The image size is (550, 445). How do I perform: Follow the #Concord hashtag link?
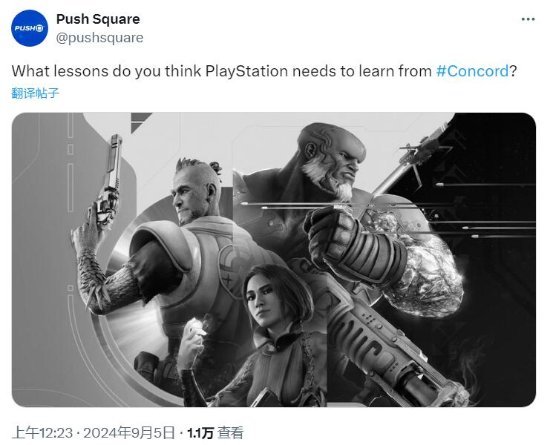coord(472,71)
